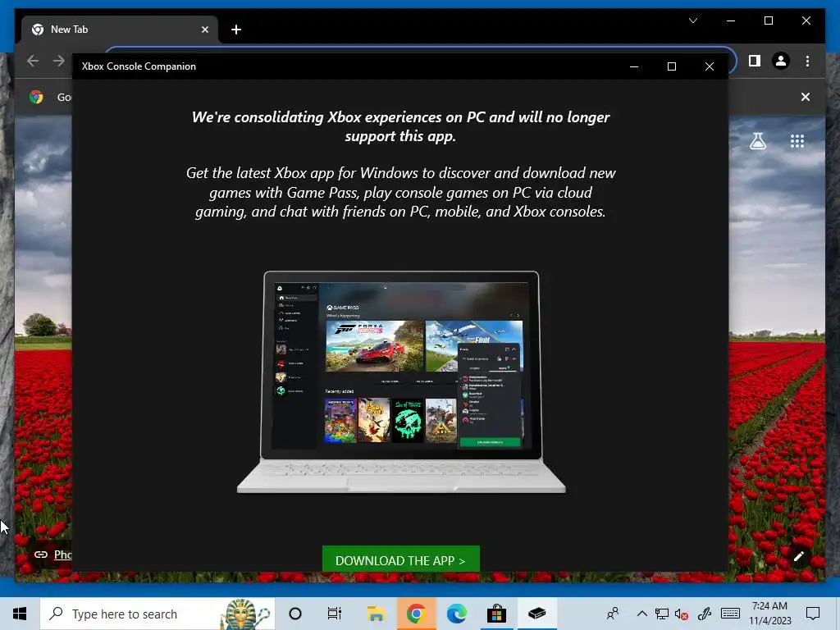The image size is (840, 630).
Task: Close the Chrome window
Action: coord(806,21)
